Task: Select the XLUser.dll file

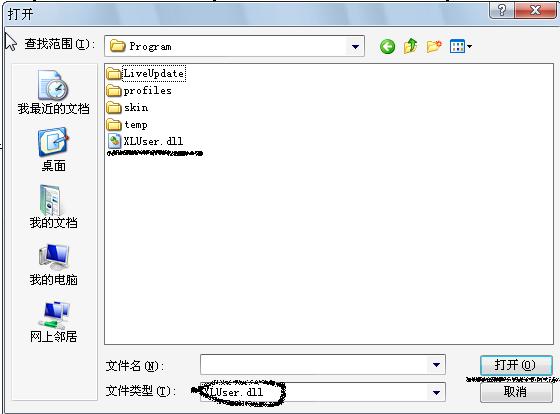Action: click(x=145, y=141)
